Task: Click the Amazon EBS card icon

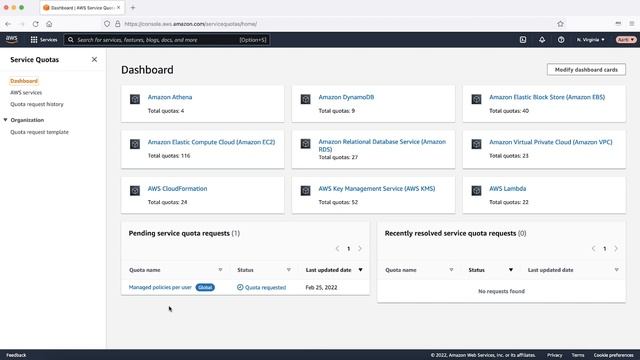Action: click(x=476, y=99)
